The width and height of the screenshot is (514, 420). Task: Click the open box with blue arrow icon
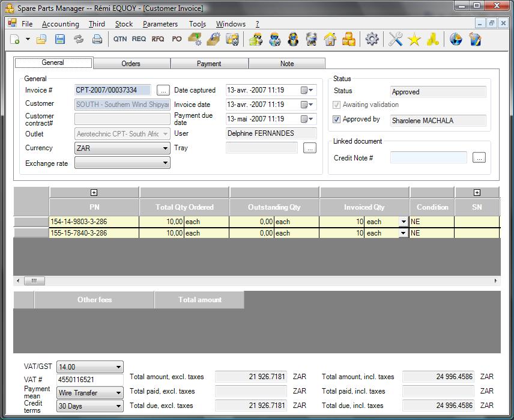213,39
